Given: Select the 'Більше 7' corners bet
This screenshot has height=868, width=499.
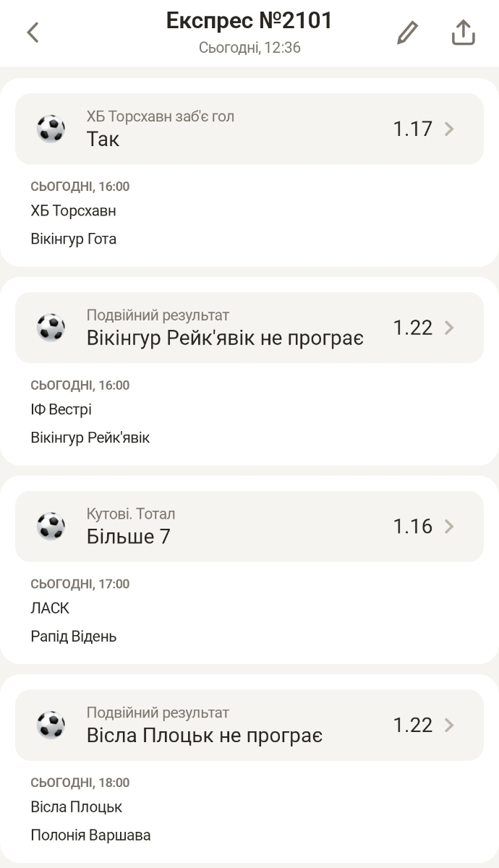Looking at the screenshot, I should (x=129, y=537).
